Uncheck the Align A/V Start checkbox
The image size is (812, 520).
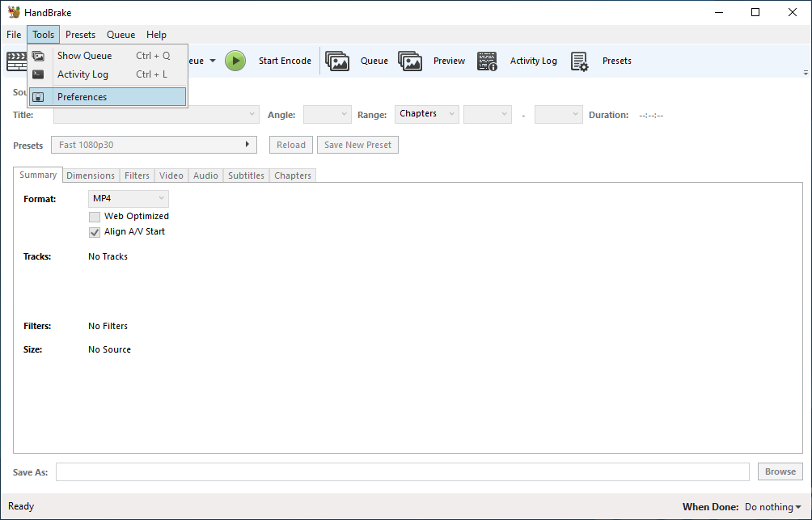95,232
